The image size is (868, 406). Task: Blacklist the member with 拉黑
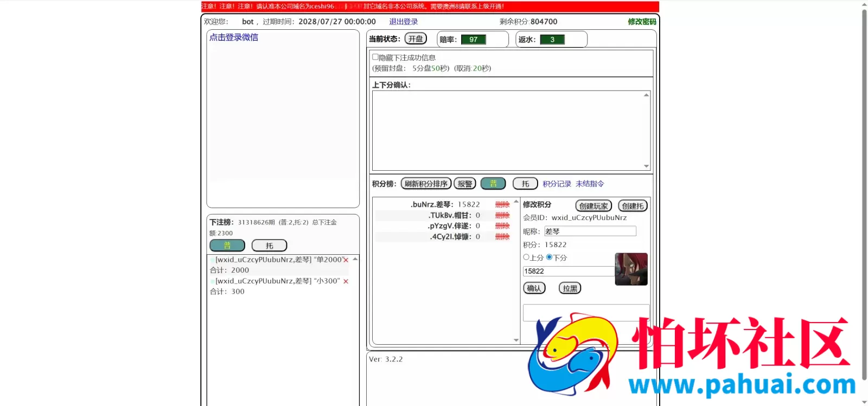point(570,288)
